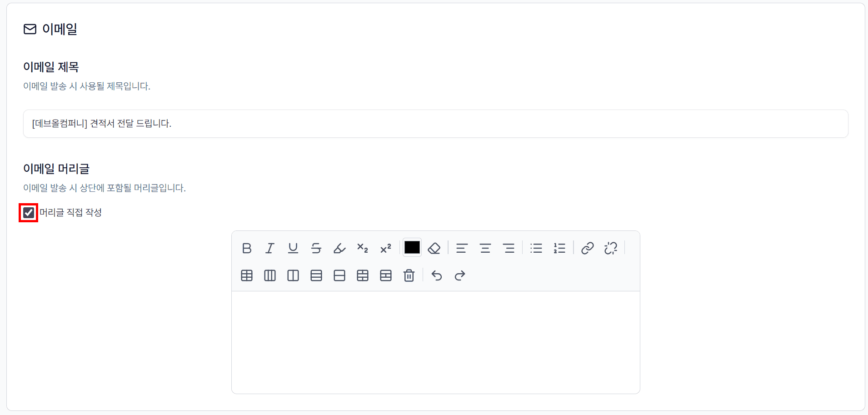Viewport: 868px width, 415px height.
Task: Delete table with the trash icon
Action: click(409, 275)
